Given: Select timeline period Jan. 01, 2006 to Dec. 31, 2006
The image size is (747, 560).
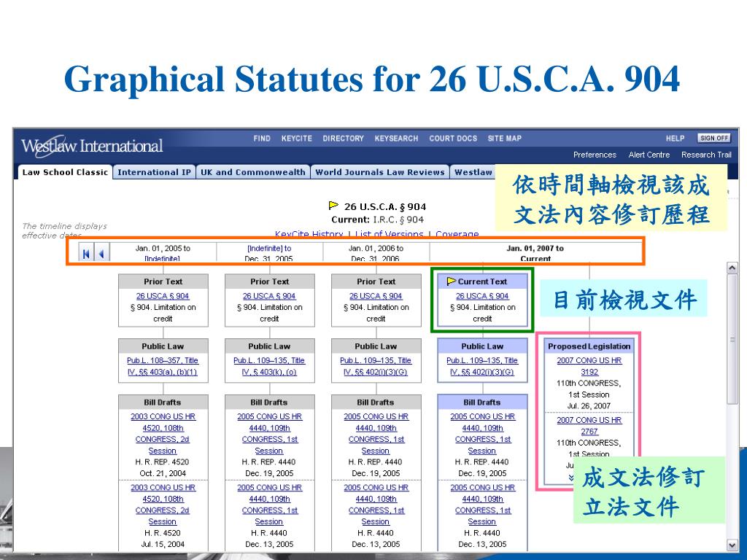Looking at the screenshot, I should coord(376,253).
